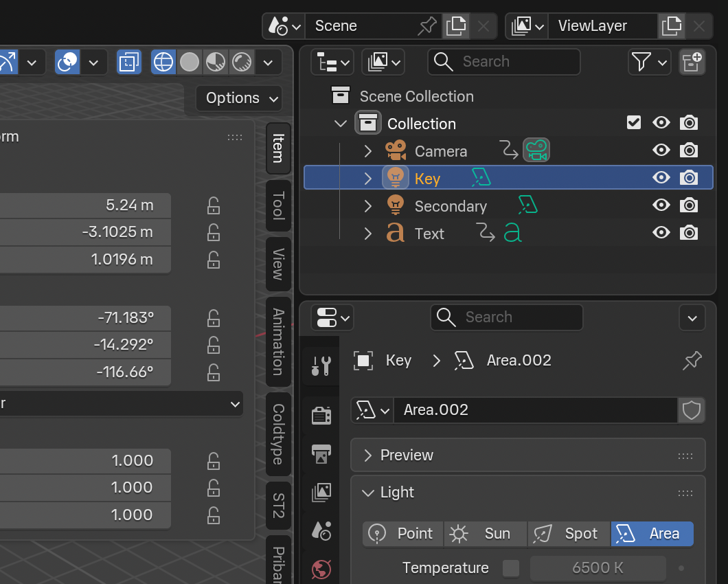This screenshot has width=728, height=584.
Task: Uncheck the Collection checkbox in outliner
Action: click(x=633, y=122)
